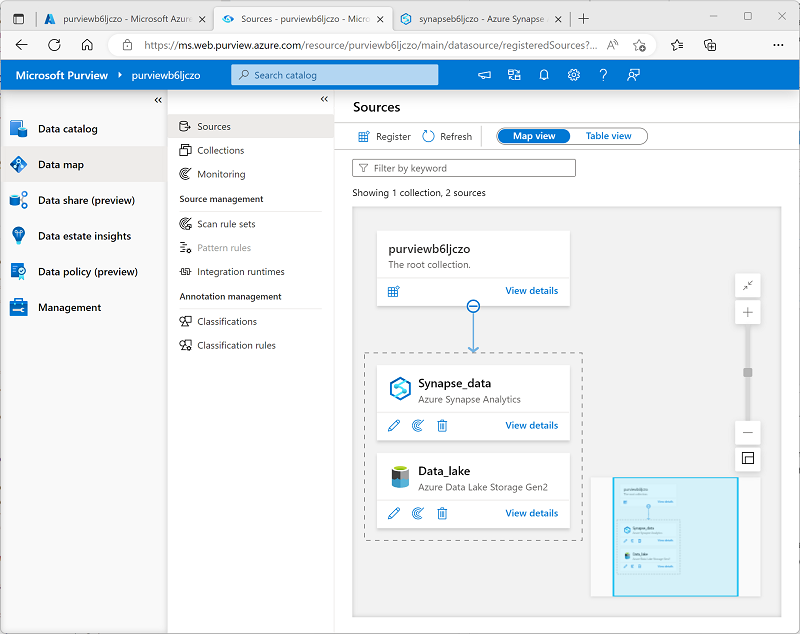Switch to Table view
This screenshot has height=634, width=800.
[x=608, y=136]
